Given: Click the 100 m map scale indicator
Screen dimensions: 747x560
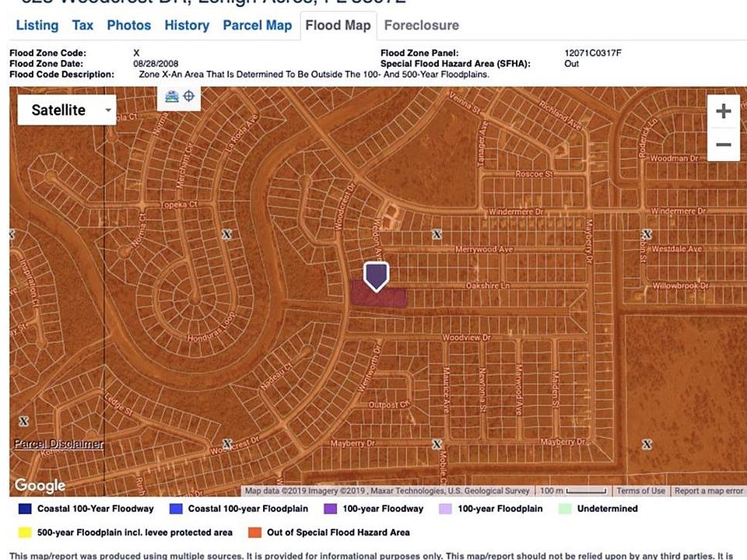Looking at the screenshot, I should click(x=573, y=491).
